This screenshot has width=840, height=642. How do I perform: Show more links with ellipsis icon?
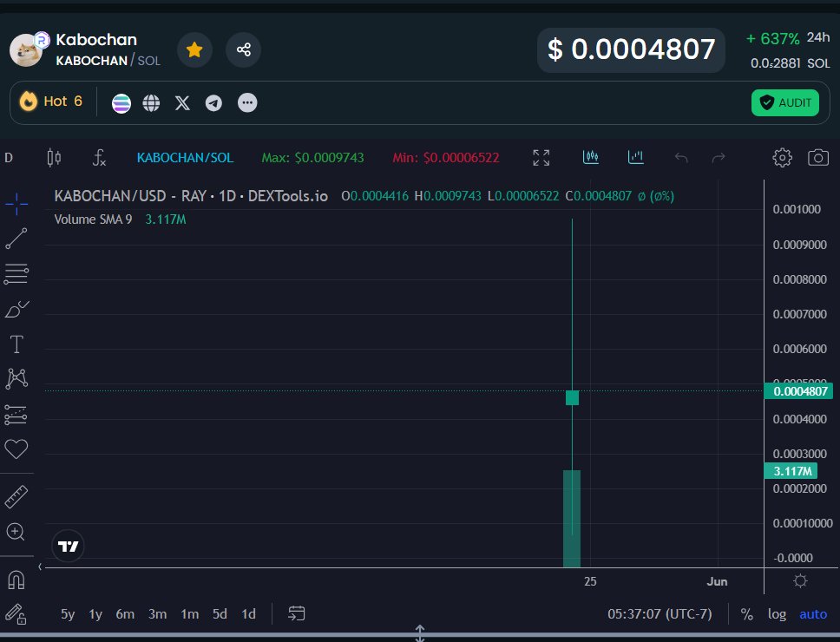pyautogui.click(x=247, y=102)
